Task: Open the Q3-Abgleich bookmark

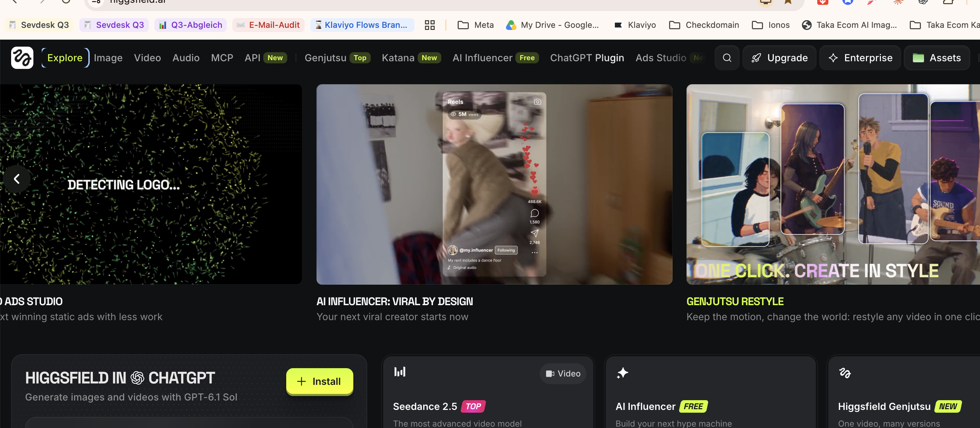Action: click(x=190, y=25)
